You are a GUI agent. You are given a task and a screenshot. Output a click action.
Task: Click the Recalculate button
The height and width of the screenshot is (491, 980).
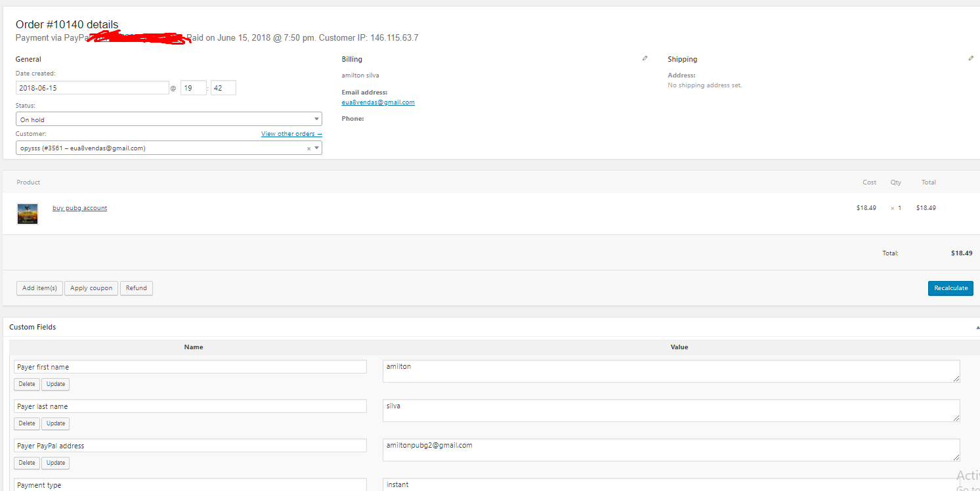point(950,288)
